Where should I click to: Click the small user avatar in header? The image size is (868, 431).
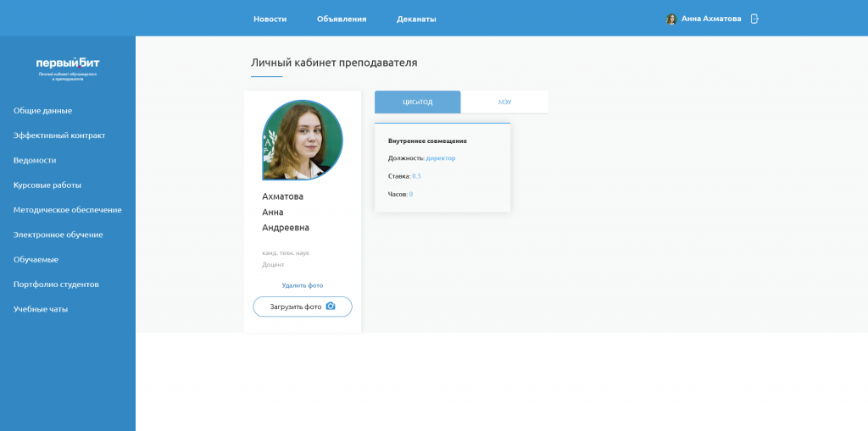point(671,19)
